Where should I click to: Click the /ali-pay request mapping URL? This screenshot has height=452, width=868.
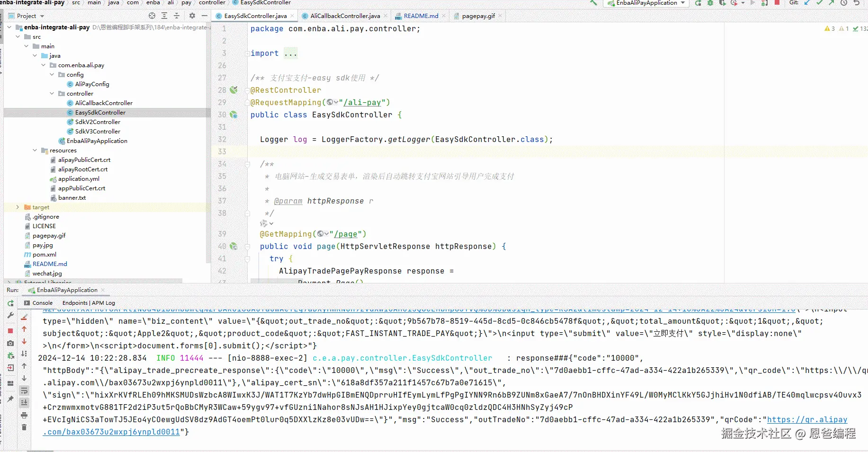[x=362, y=102]
